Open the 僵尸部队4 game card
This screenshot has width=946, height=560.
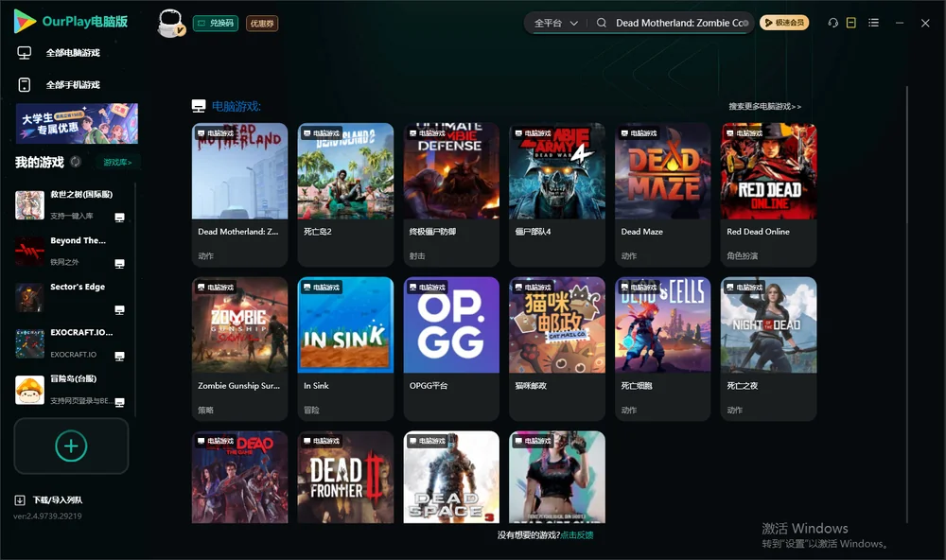tap(557, 194)
